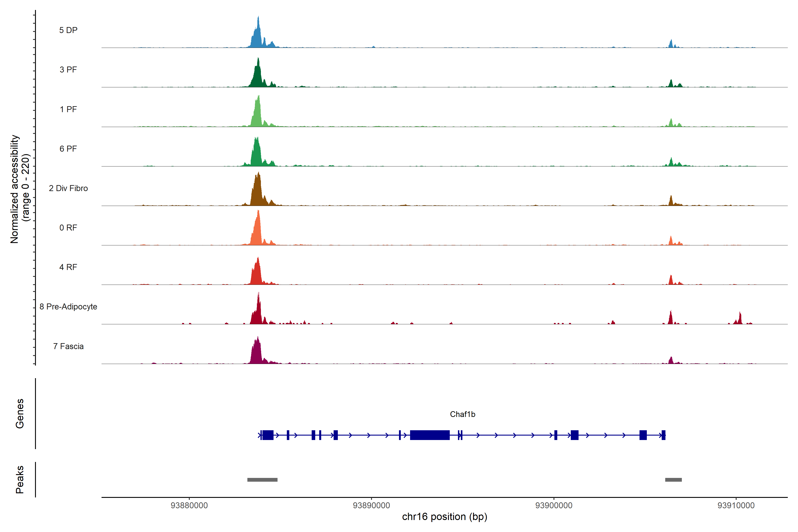Image resolution: width=798 pixels, height=532 pixels.
Task: Click the largest Chaf1b exon block
Action: (430, 435)
